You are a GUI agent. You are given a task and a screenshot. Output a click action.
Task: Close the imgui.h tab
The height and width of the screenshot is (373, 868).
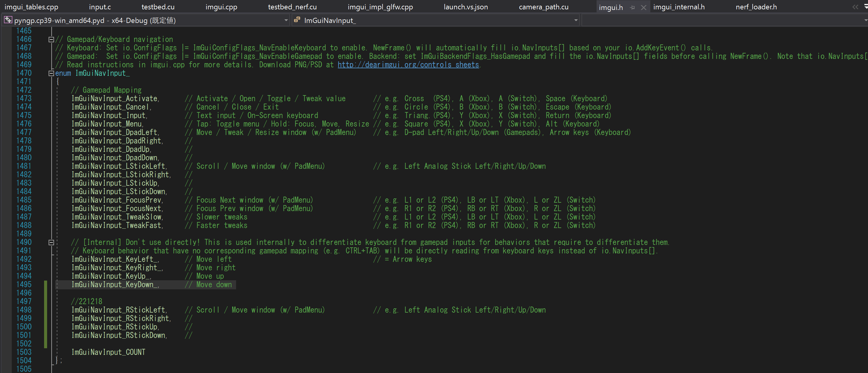pyautogui.click(x=644, y=8)
